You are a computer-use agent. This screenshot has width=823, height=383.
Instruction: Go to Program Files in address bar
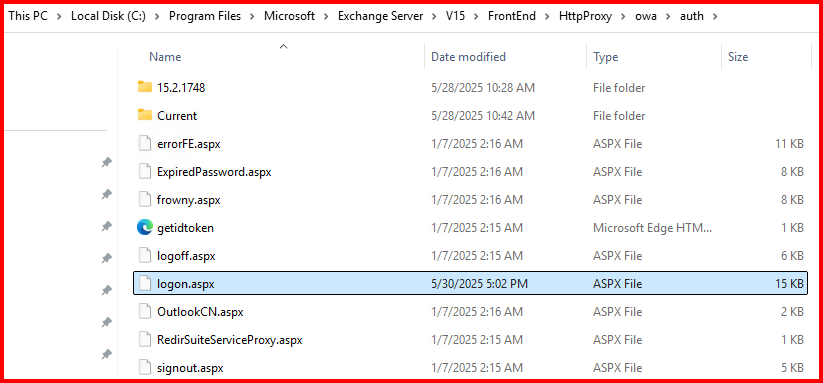(x=205, y=16)
